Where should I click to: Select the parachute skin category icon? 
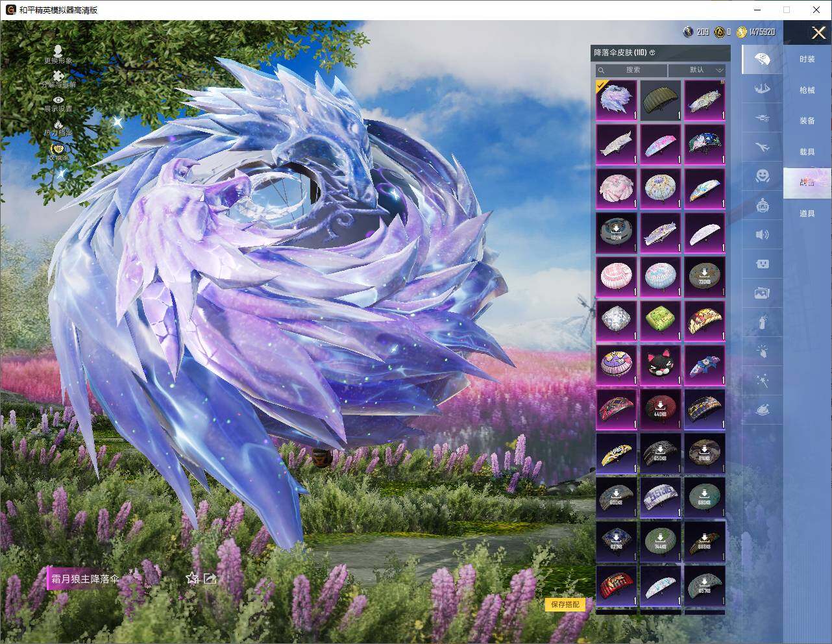pyautogui.click(x=762, y=59)
